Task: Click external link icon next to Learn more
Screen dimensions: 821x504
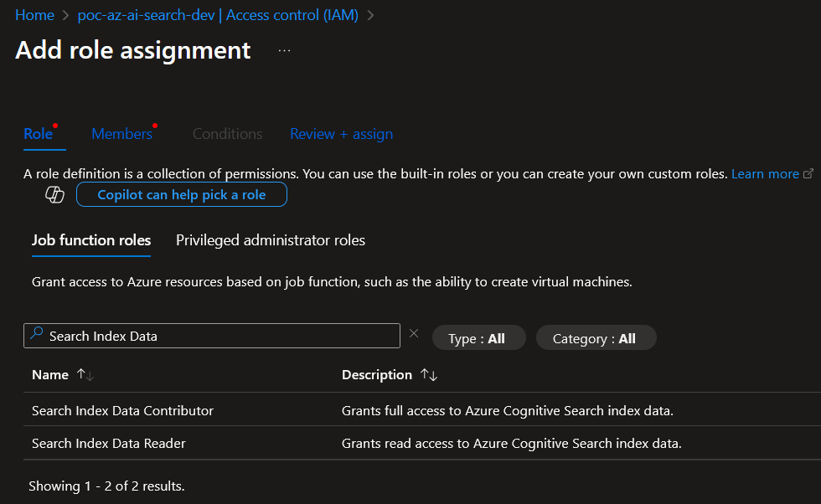Action: [x=808, y=173]
